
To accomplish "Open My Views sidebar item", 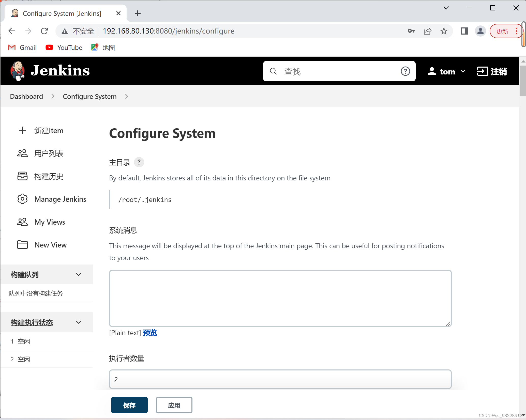I will tap(50, 222).
